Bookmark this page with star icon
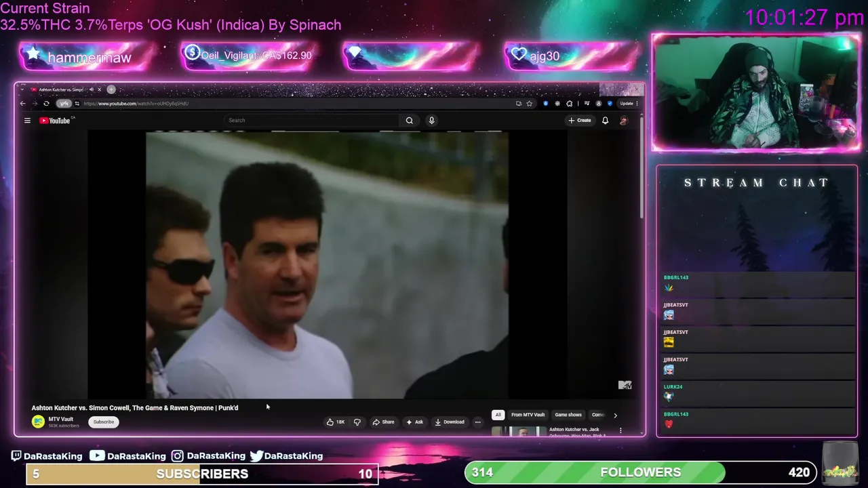The height and width of the screenshot is (488, 868). click(x=529, y=104)
